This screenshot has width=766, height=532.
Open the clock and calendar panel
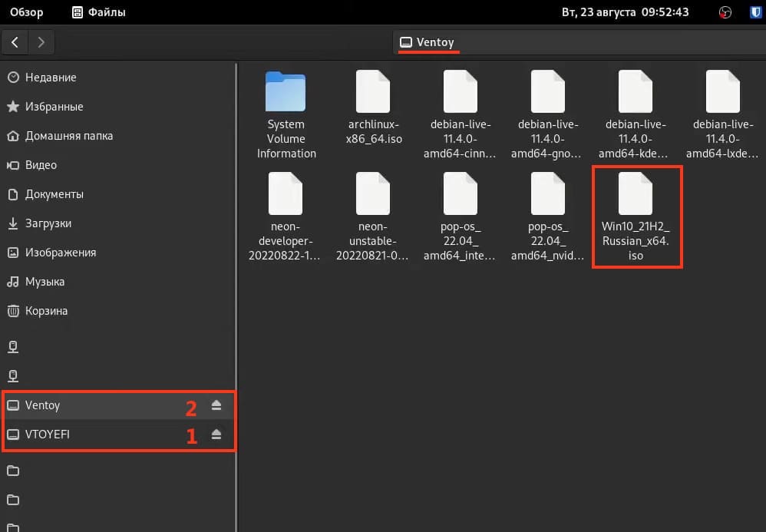click(625, 12)
